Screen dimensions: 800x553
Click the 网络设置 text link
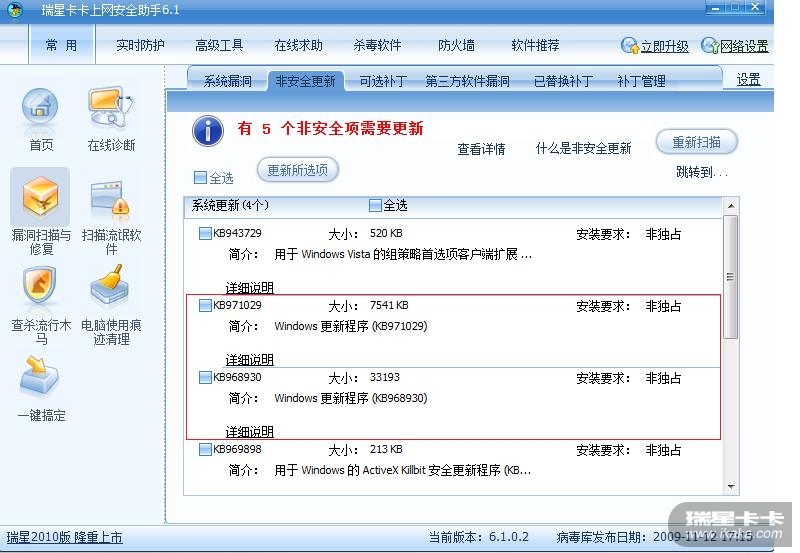click(744, 46)
